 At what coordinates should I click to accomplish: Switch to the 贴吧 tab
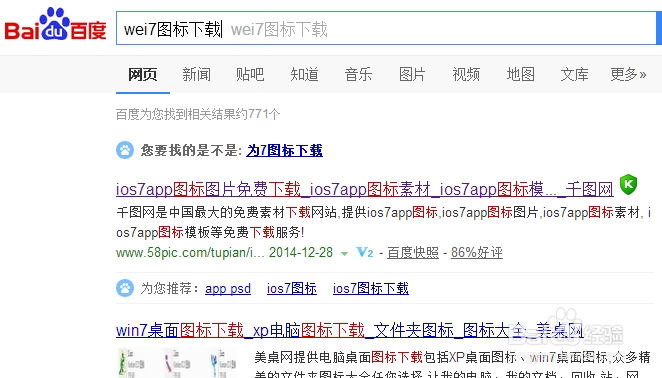pos(250,74)
